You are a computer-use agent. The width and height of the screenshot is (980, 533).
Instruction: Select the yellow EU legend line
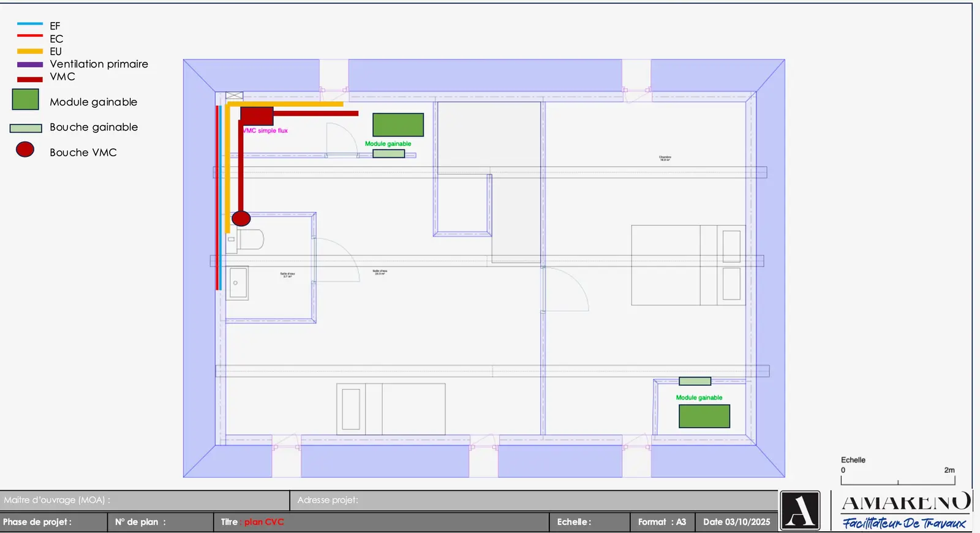(x=30, y=51)
